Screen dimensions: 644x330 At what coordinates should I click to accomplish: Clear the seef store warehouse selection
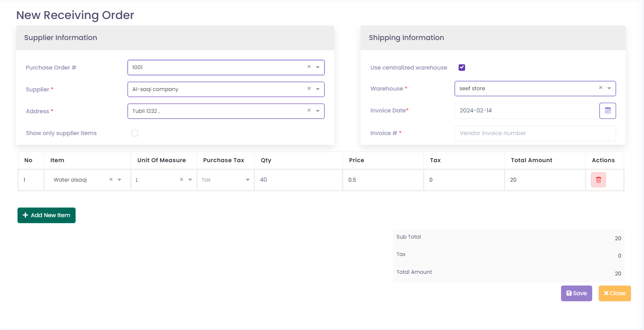pos(601,88)
